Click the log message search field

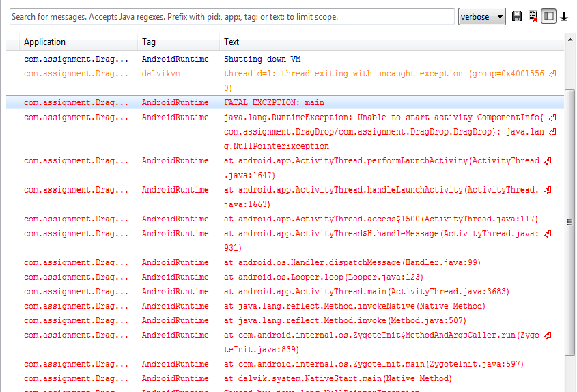[x=232, y=16]
